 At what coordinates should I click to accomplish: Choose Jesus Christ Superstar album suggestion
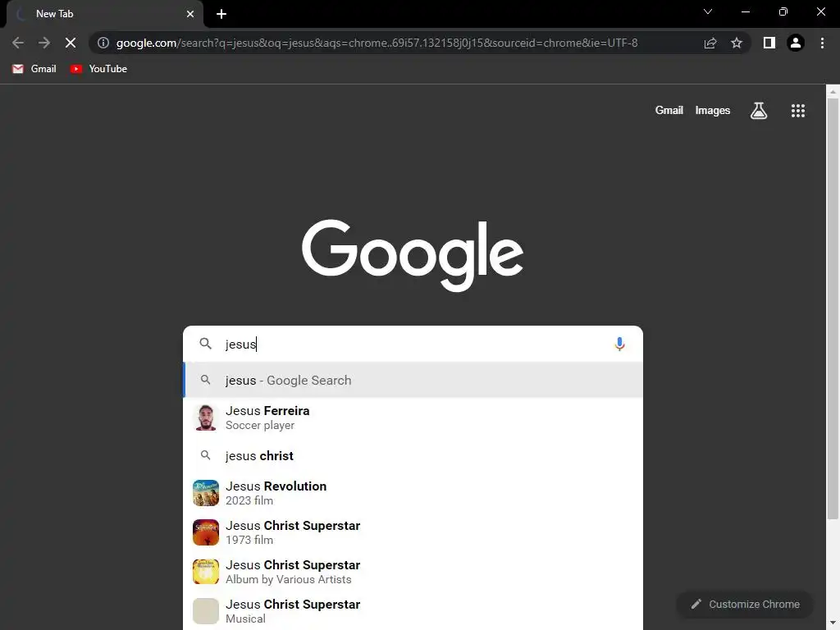(413, 572)
